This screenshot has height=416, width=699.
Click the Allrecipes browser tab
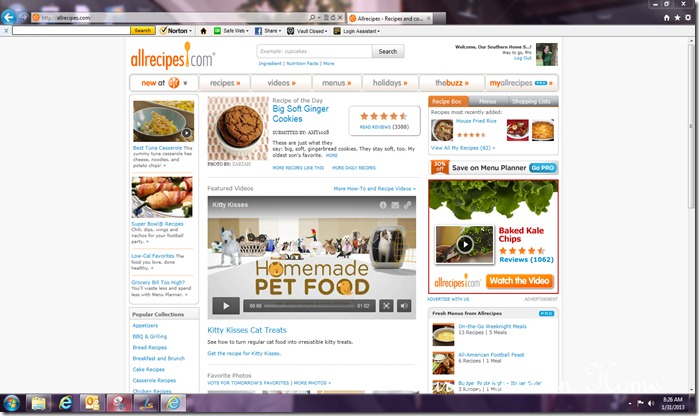(x=388, y=18)
